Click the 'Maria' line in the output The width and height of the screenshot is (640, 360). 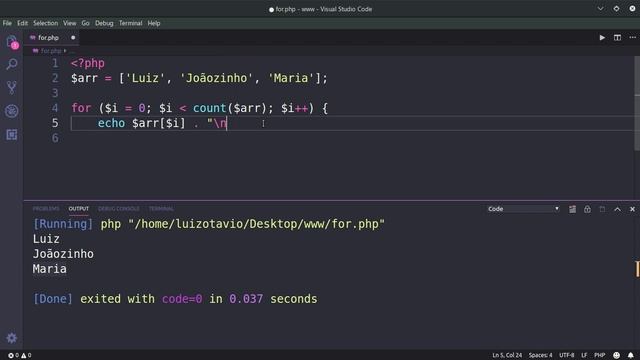(49, 269)
